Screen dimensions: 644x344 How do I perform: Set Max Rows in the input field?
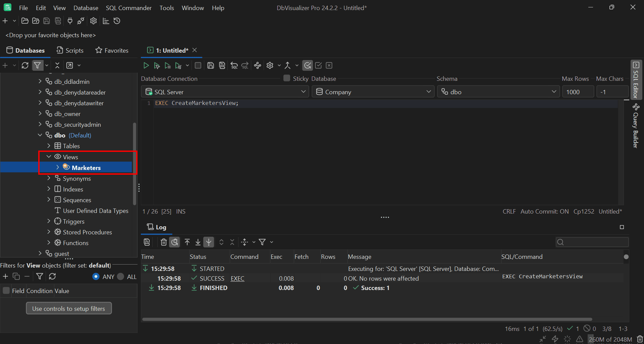coord(578,92)
